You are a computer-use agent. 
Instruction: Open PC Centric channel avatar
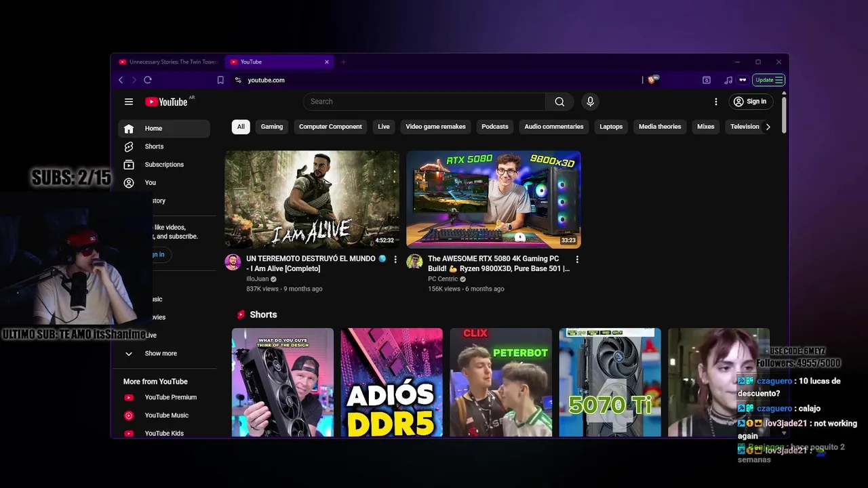coord(414,262)
